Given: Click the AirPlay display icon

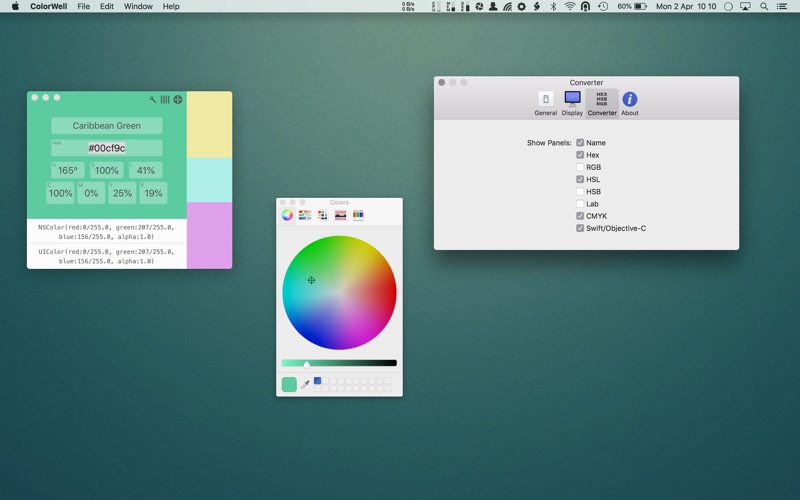Looking at the screenshot, I should coord(745,6).
